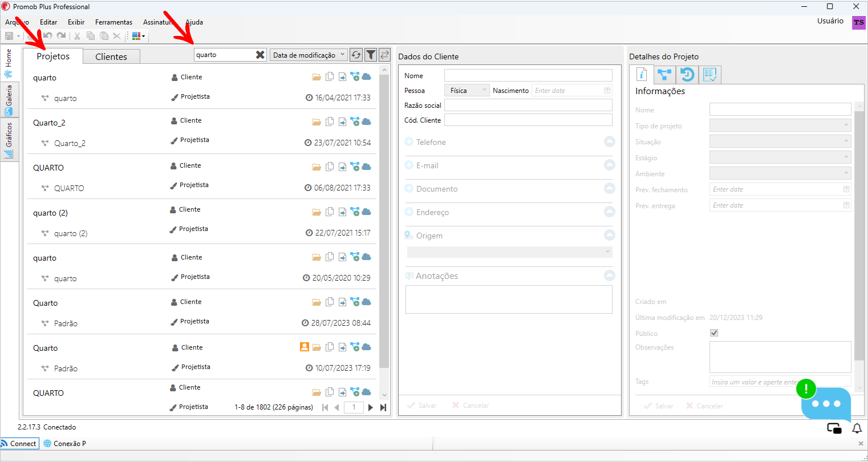
Task: Click the Nascimento date field
Action: pyautogui.click(x=572, y=90)
